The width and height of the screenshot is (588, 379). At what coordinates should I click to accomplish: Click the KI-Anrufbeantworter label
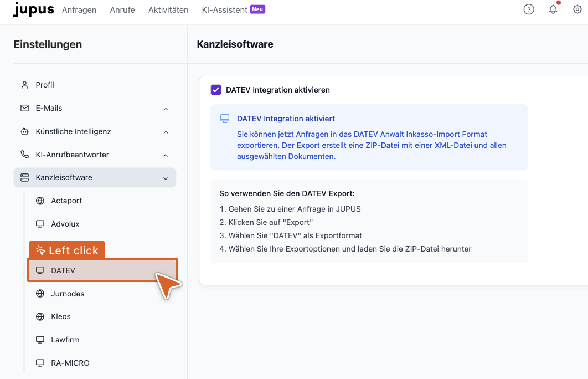72,155
